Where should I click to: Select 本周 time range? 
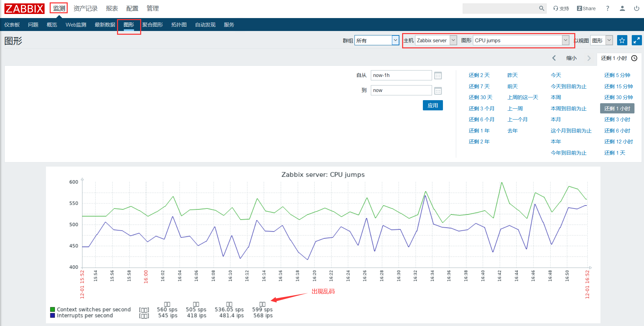[556, 97]
